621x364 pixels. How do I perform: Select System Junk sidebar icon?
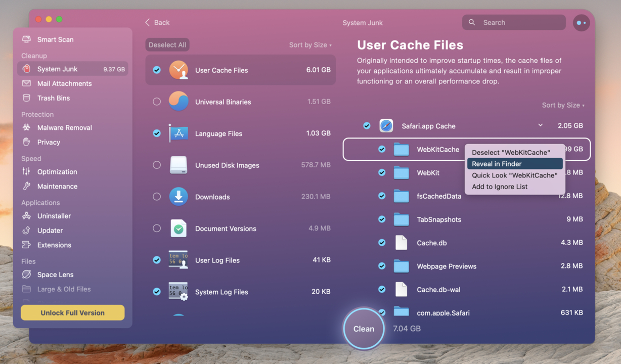(26, 69)
